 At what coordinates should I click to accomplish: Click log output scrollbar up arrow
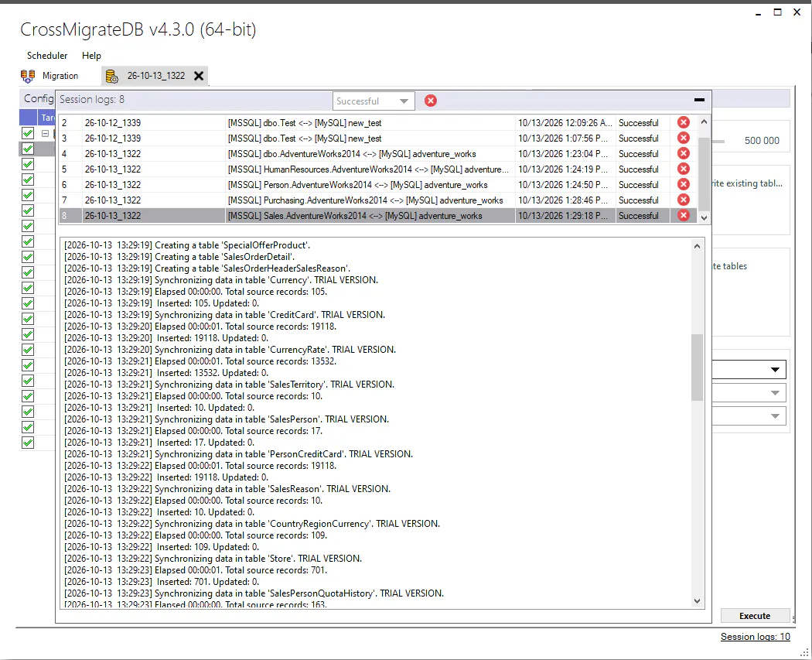tap(697, 246)
